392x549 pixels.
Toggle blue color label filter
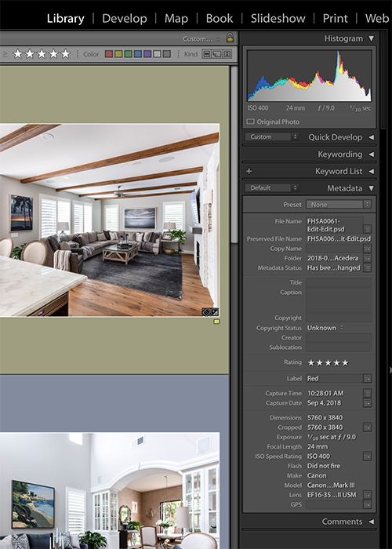coord(138,54)
